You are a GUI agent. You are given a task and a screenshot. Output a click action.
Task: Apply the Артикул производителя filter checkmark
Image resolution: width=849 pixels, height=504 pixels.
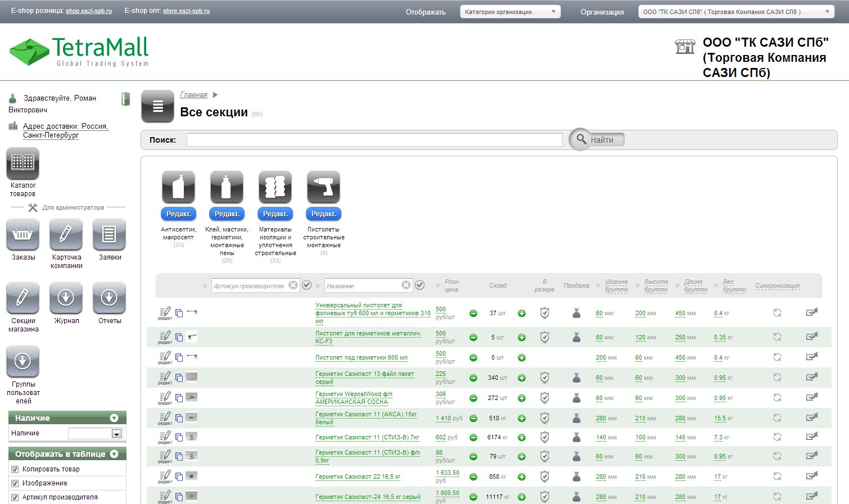pos(306,285)
